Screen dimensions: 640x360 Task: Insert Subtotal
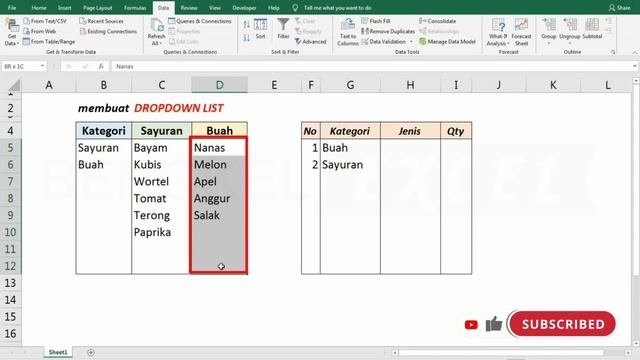click(592, 29)
